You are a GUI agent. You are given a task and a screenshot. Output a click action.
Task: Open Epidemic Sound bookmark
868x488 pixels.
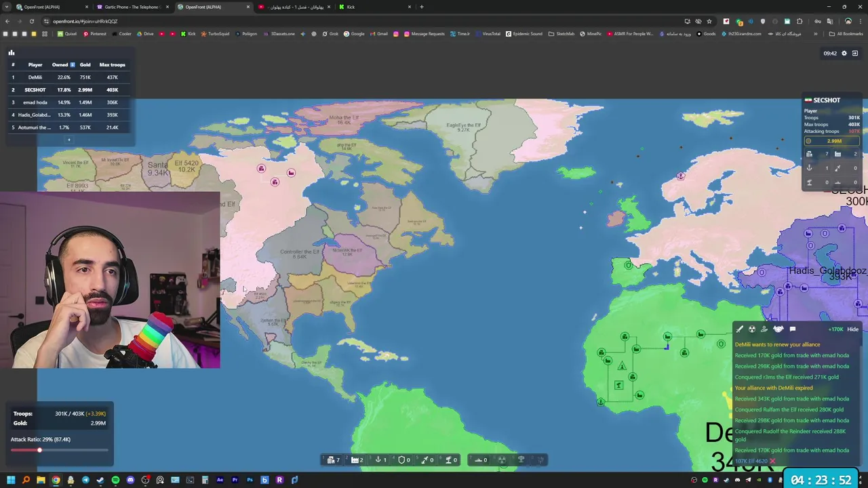pyautogui.click(x=524, y=34)
